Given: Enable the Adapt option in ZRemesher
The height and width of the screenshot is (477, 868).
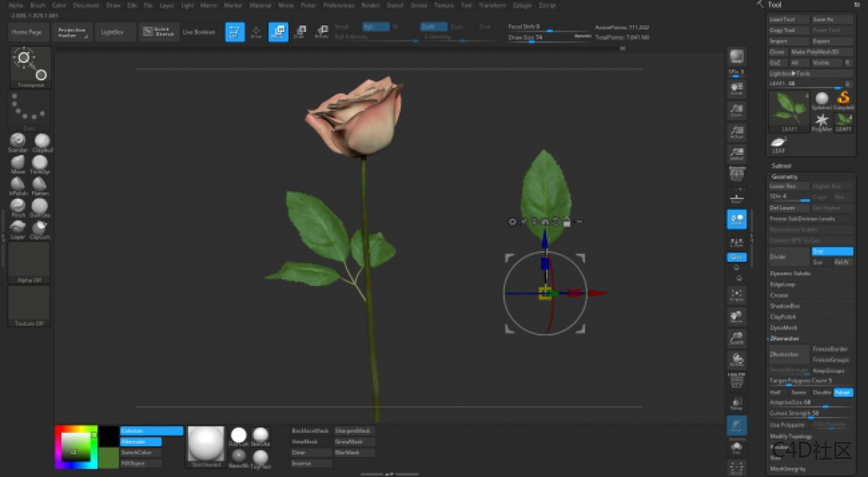Looking at the screenshot, I should pos(843,392).
